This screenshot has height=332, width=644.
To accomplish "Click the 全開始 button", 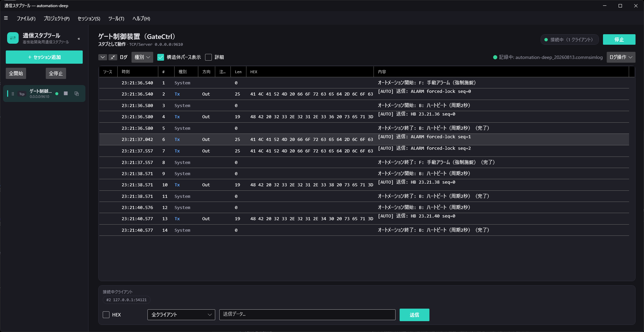I will coord(16,73).
